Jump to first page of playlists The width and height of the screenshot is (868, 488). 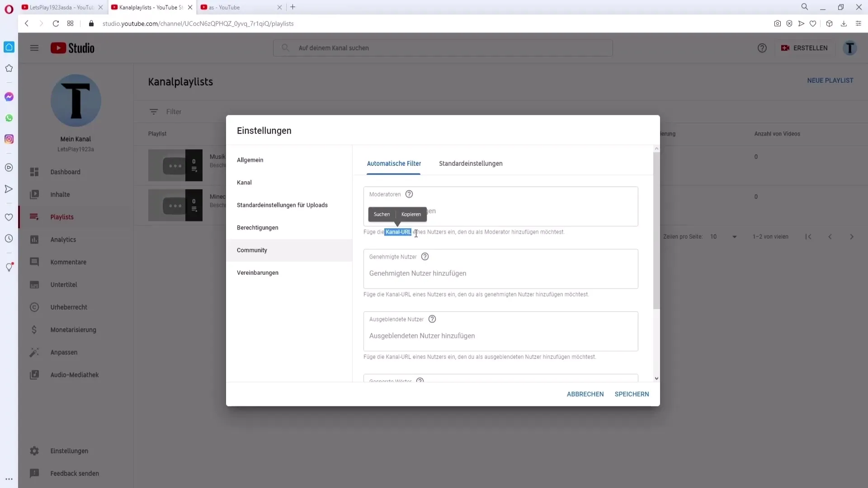coord(808,237)
